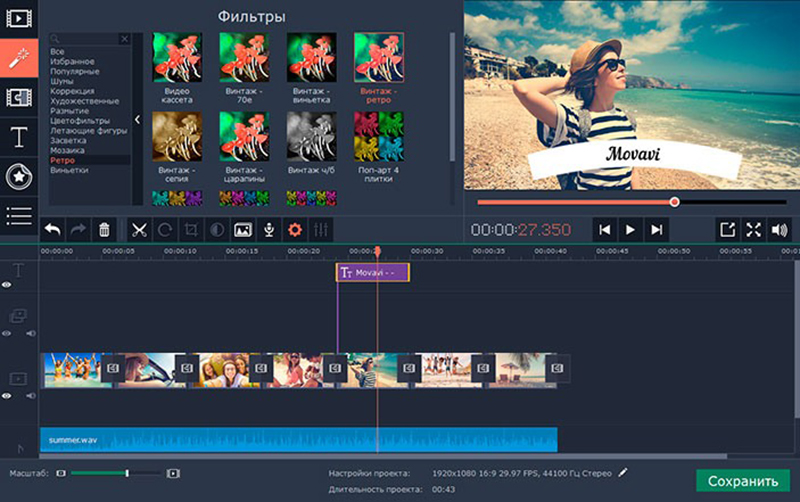Toggle main video track visibility eye

(7, 395)
